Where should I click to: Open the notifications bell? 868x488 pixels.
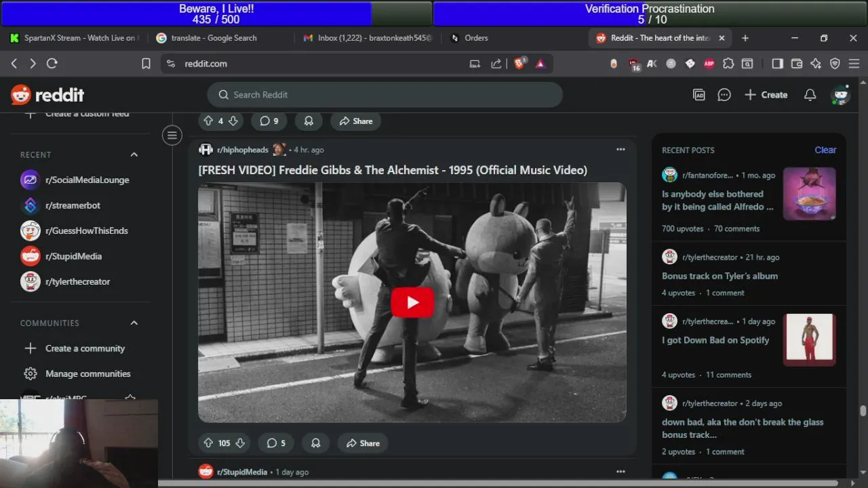click(810, 95)
